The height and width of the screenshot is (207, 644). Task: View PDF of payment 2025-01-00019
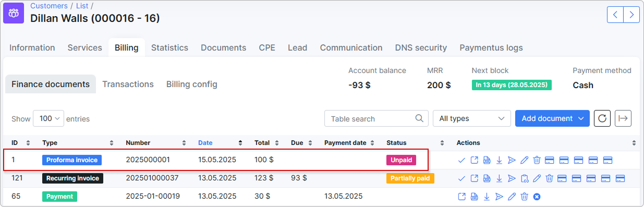pyautogui.click(x=474, y=197)
